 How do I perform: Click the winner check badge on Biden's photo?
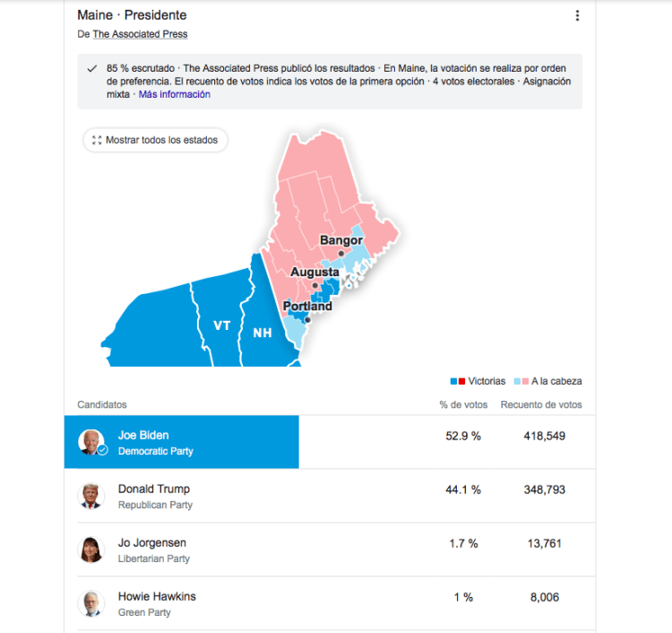click(x=102, y=450)
